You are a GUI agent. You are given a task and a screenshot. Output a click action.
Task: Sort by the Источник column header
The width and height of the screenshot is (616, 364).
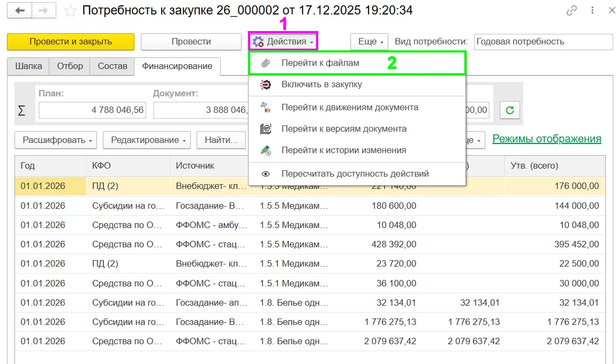pyautogui.click(x=212, y=166)
